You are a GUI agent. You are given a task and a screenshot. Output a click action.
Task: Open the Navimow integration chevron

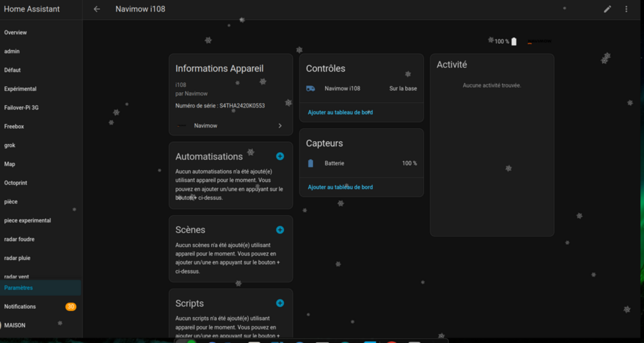coord(280,126)
